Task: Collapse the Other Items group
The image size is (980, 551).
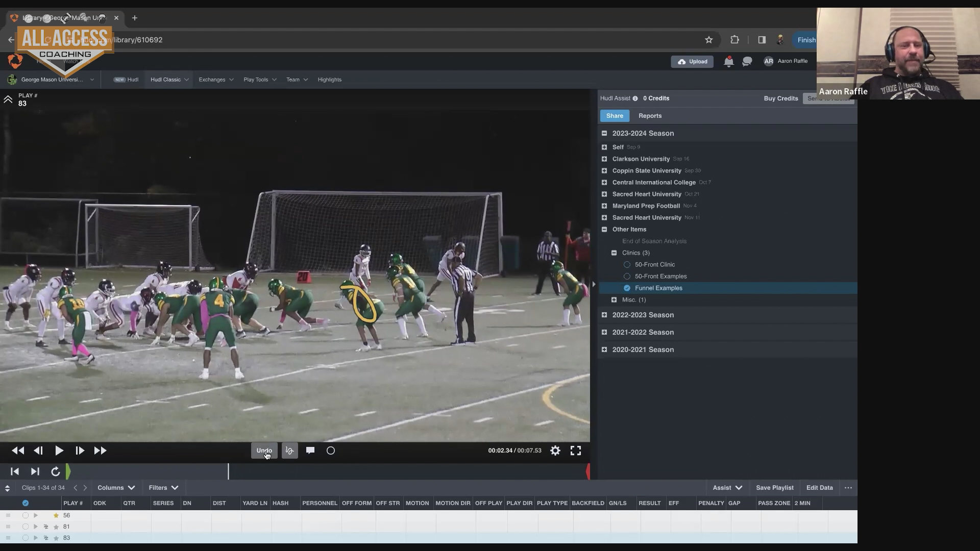Action: 604,230
